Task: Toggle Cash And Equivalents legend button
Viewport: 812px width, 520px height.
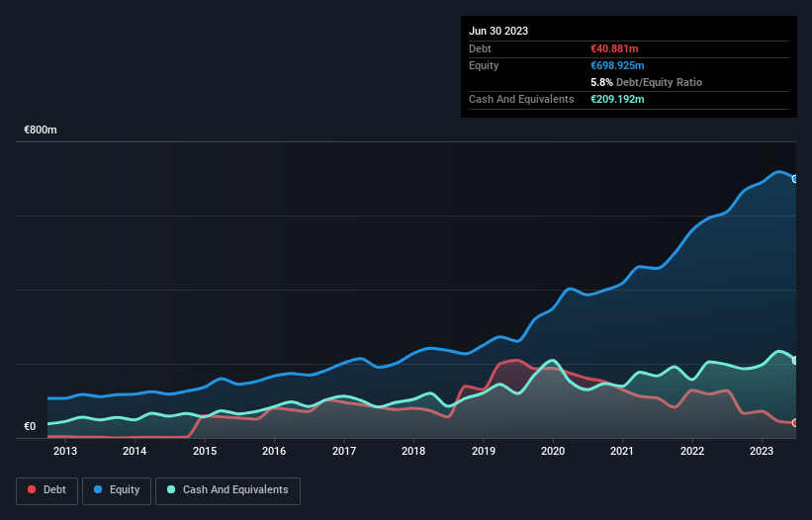Action: [x=227, y=490]
